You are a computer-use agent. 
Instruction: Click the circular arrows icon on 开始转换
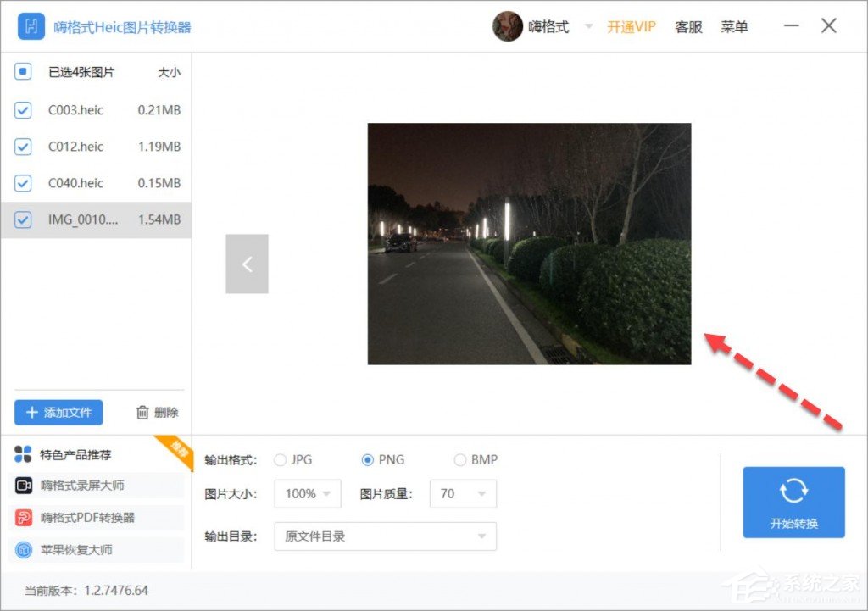click(793, 489)
